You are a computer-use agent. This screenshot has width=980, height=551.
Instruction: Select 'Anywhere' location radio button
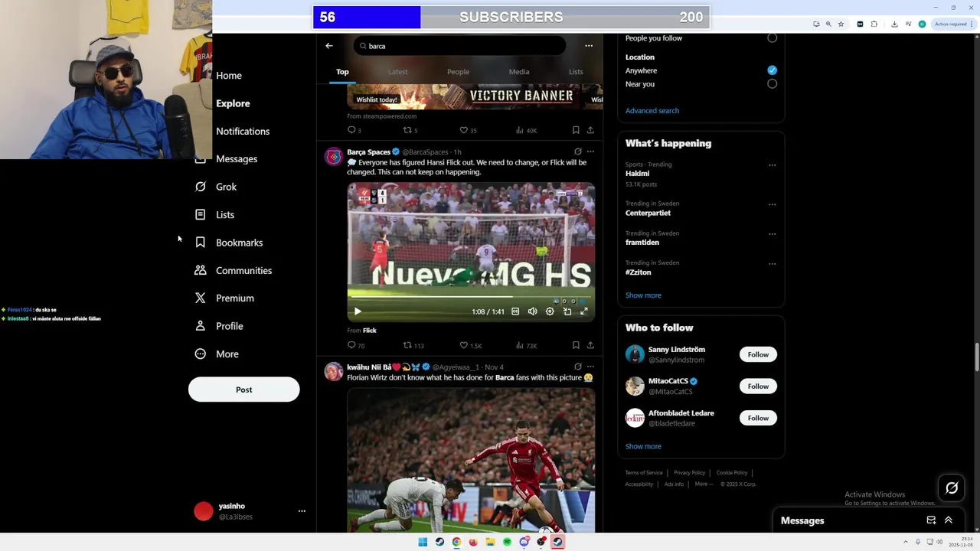(x=772, y=70)
